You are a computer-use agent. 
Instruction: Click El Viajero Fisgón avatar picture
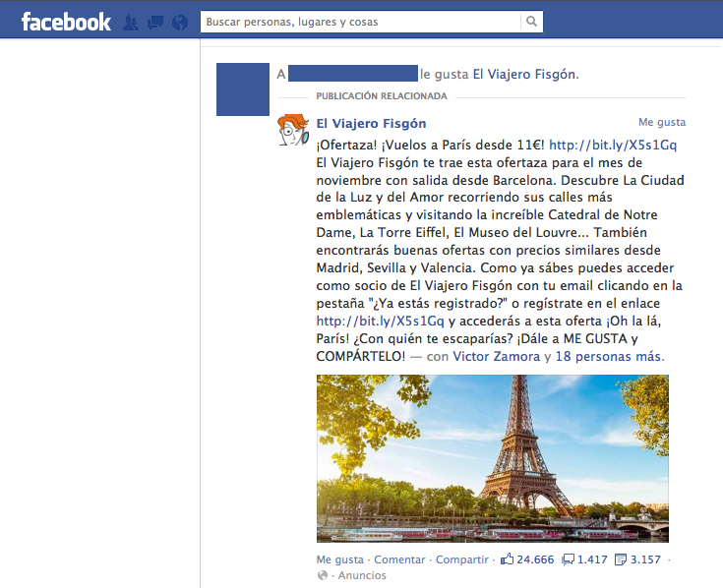pyautogui.click(x=293, y=130)
